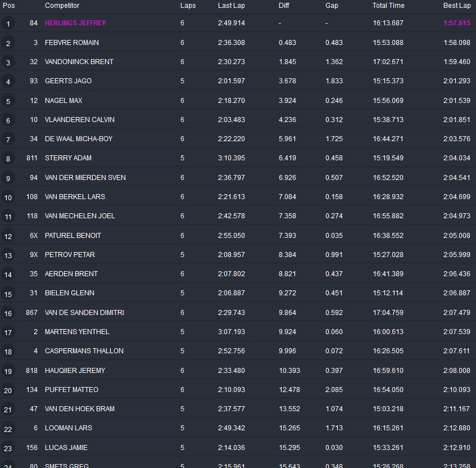476x468 pixels.
Task: Open HERLINGS JEFFREY competitor entry
Action: point(75,23)
